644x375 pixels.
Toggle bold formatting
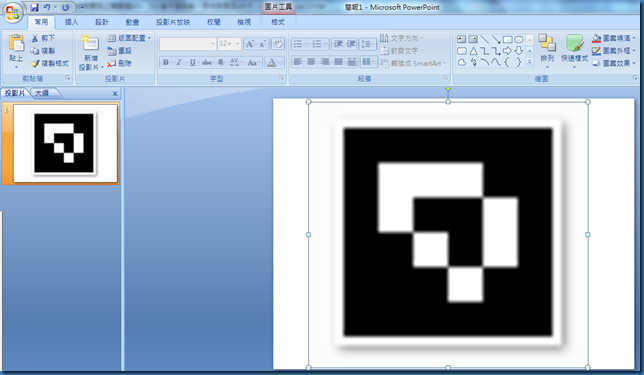pyautogui.click(x=166, y=62)
